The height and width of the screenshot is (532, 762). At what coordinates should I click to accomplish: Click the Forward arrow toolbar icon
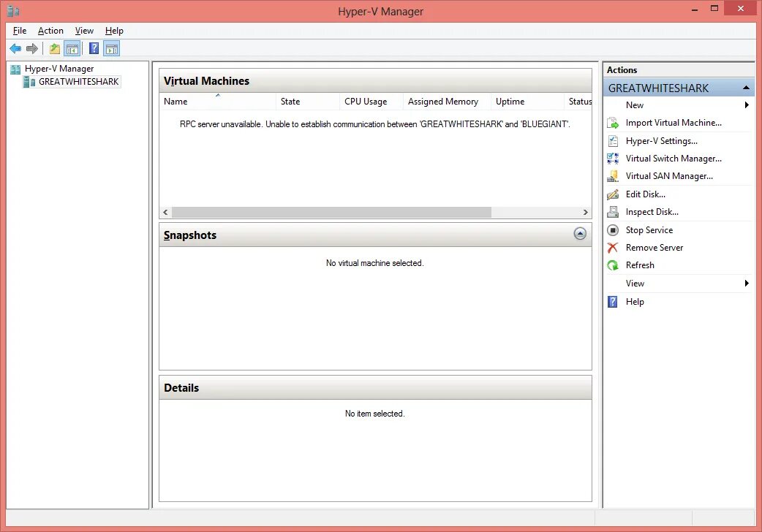[32, 48]
